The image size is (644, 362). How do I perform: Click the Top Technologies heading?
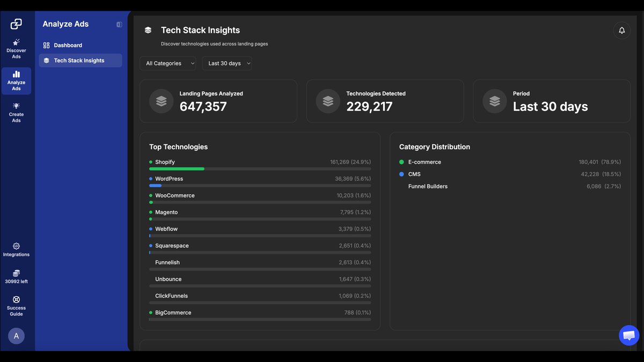coord(178,147)
